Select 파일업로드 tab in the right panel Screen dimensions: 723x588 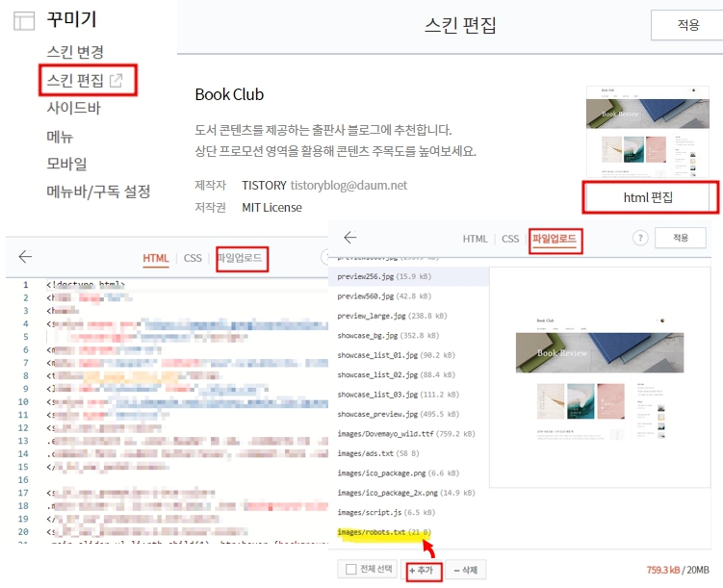pyautogui.click(x=555, y=239)
